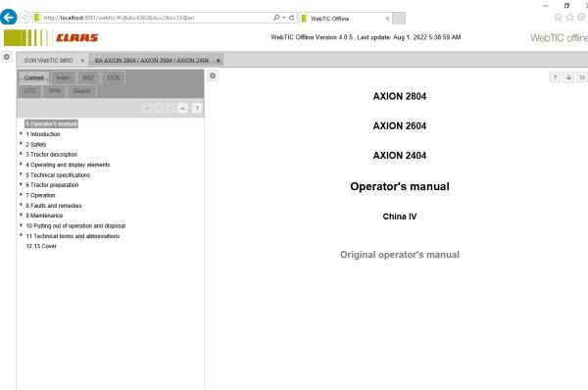
Task: Open 10 Putting out of operation and disposal
Action: [x=75, y=225]
